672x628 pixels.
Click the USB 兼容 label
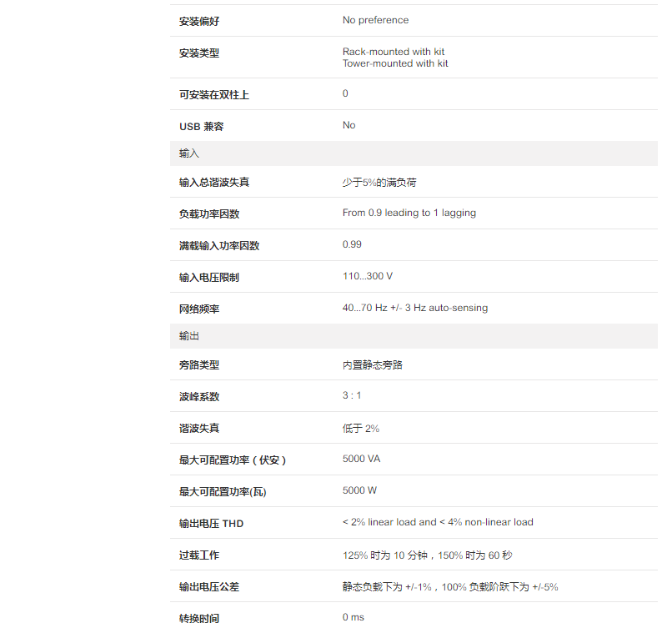click(x=202, y=127)
